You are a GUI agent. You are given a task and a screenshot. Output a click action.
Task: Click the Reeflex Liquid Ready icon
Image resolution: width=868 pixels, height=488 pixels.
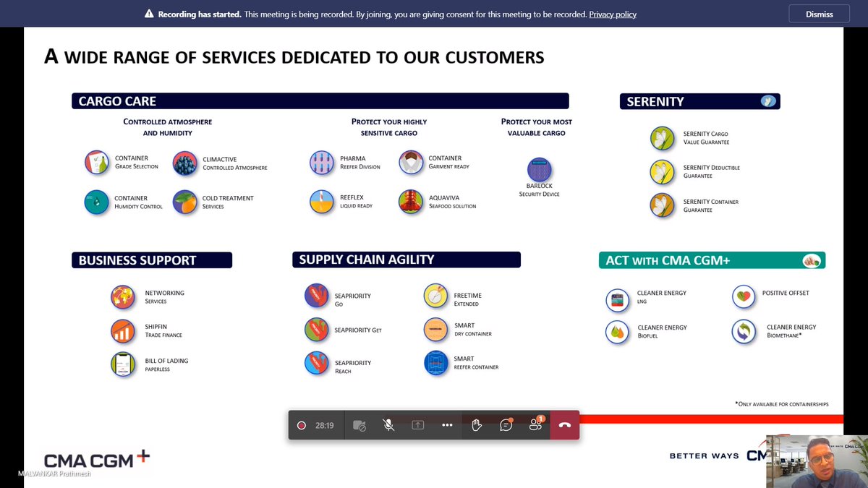(321, 202)
